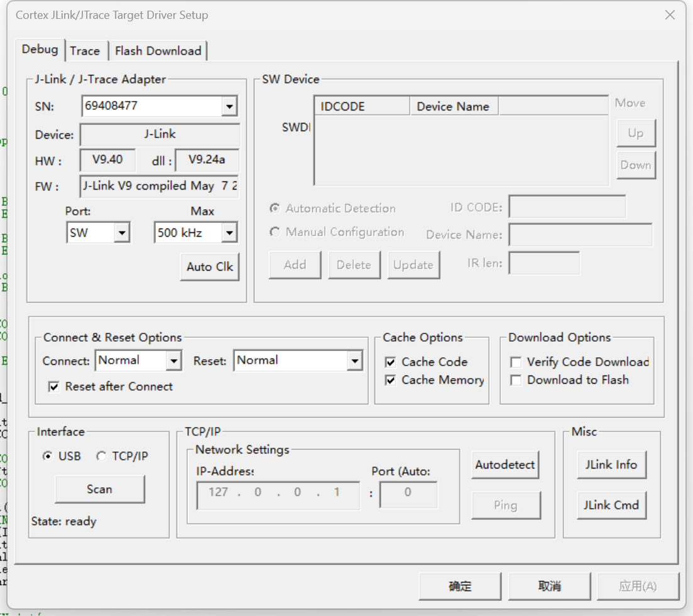The width and height of the screenshot is (693, 616).
Task: Toggle Reset after Connect checkbox
Action: pos(55,387)
